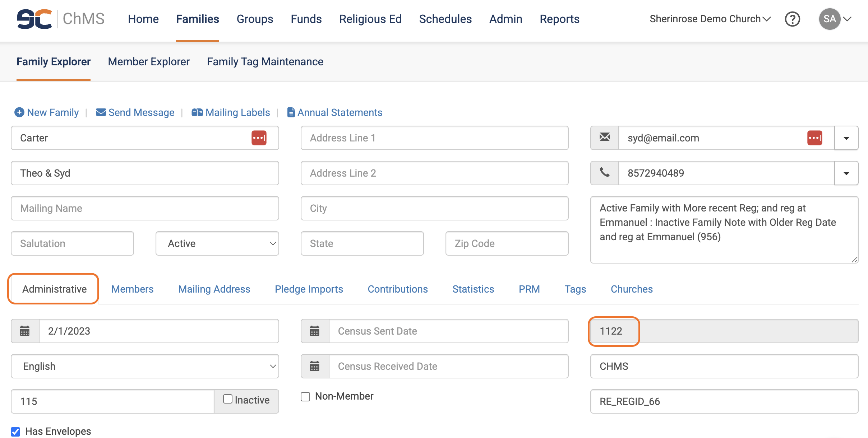Click the envelope icon beside email address
The image size is (868, 438).
[x=605, y=138]
